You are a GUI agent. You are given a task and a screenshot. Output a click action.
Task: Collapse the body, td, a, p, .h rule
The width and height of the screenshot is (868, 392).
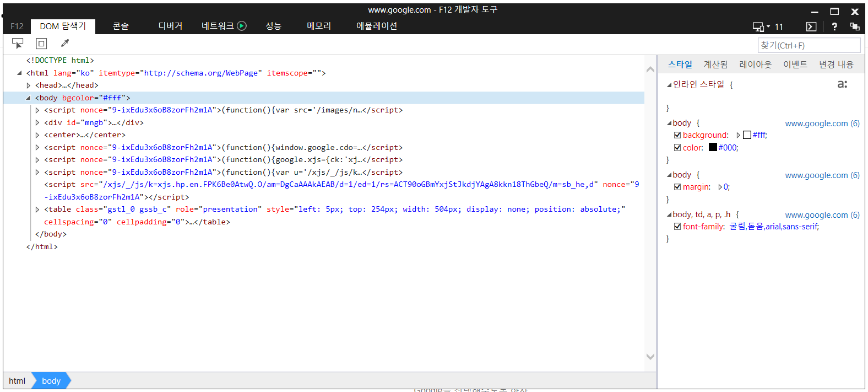point(669,215)
